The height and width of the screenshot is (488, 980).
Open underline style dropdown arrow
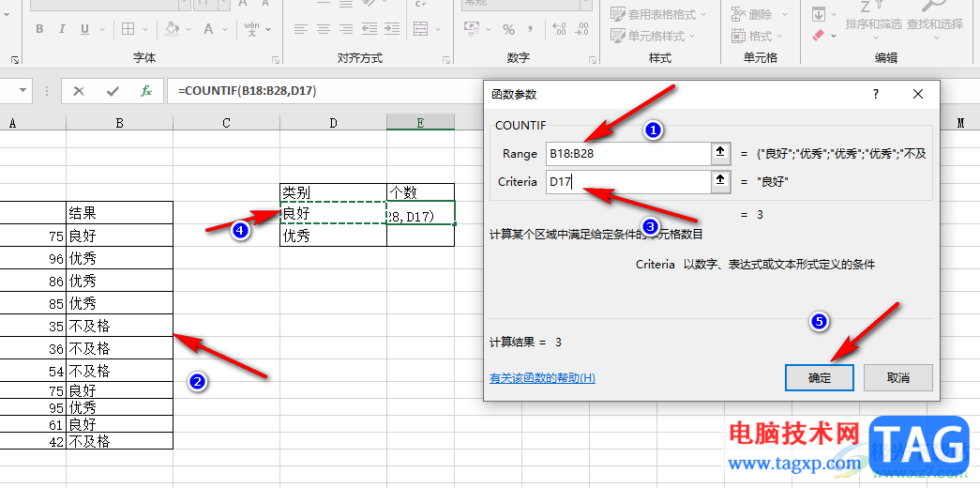point(101,29)
